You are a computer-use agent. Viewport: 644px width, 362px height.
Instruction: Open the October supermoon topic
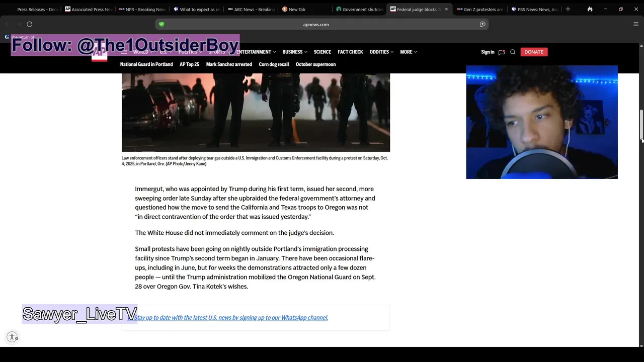pyautogui.click(x=315, y=64)
